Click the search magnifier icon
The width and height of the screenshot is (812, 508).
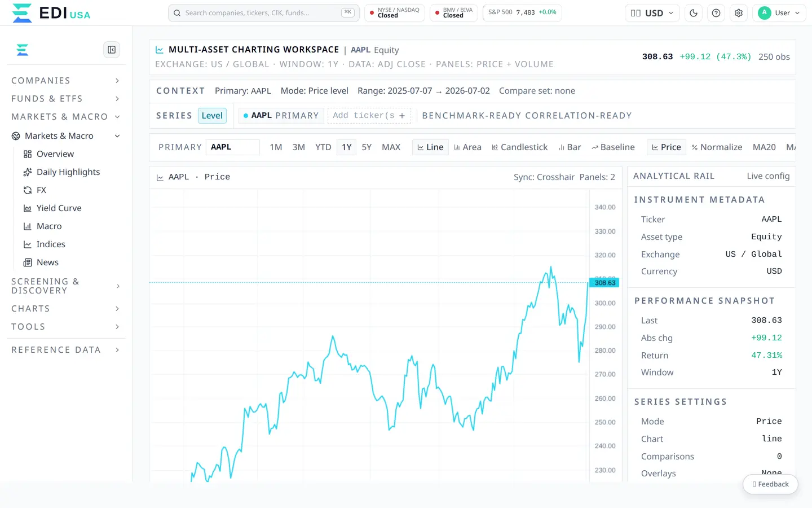pyautogui.click(x=177, y=13)
